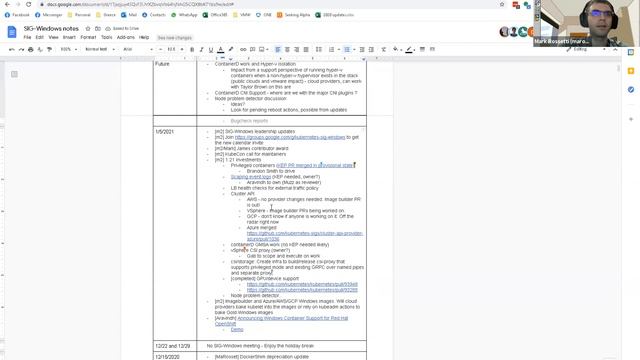Select Justify alignment
The height and width of the screenshot is (360, 640).
306,49
